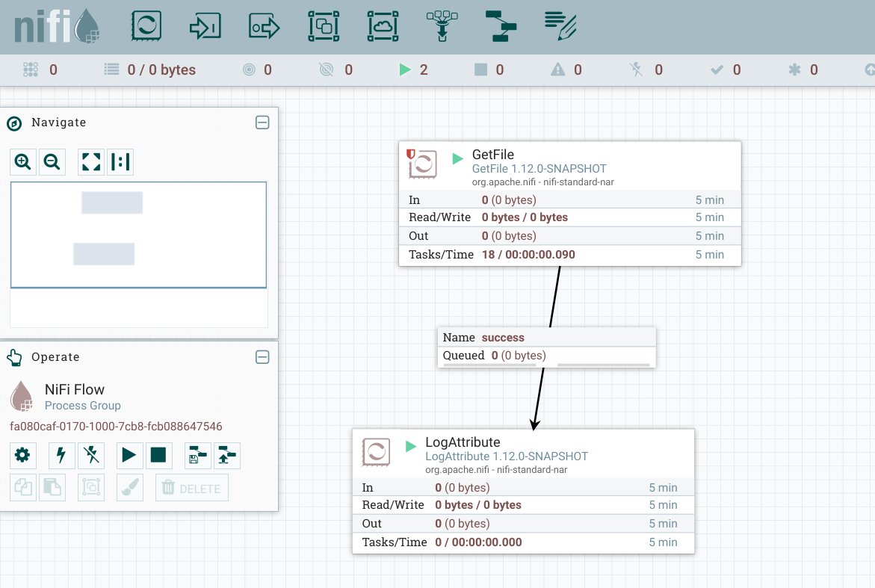The image size is (875, 588).
Task: Click the up-to-date versioned check icon
Action: 717,69
